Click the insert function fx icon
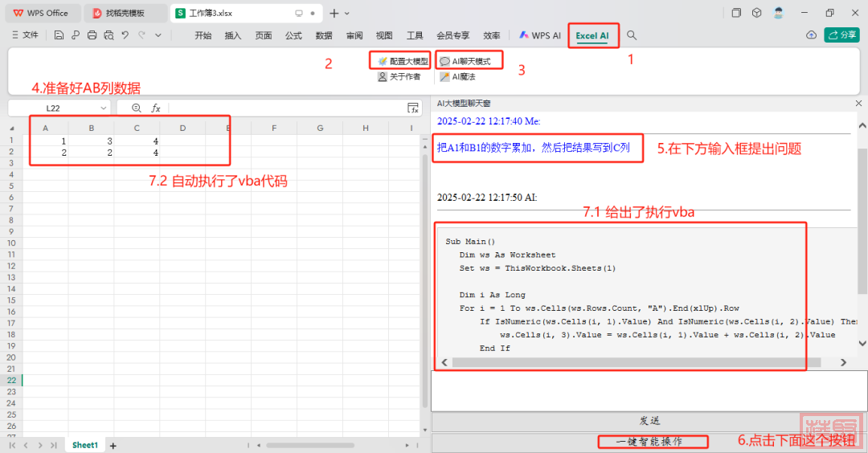 (x=156, y=108)
